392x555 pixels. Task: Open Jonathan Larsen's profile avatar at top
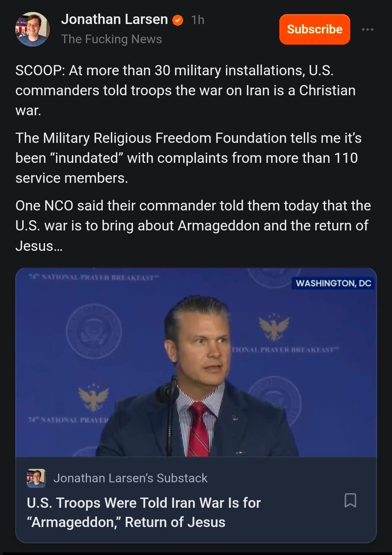pos(32,29)
